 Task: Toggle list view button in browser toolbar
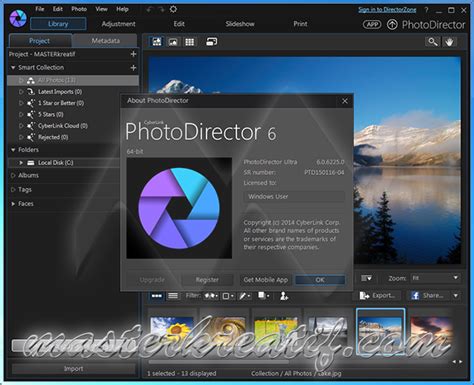(x=173, y=296)
